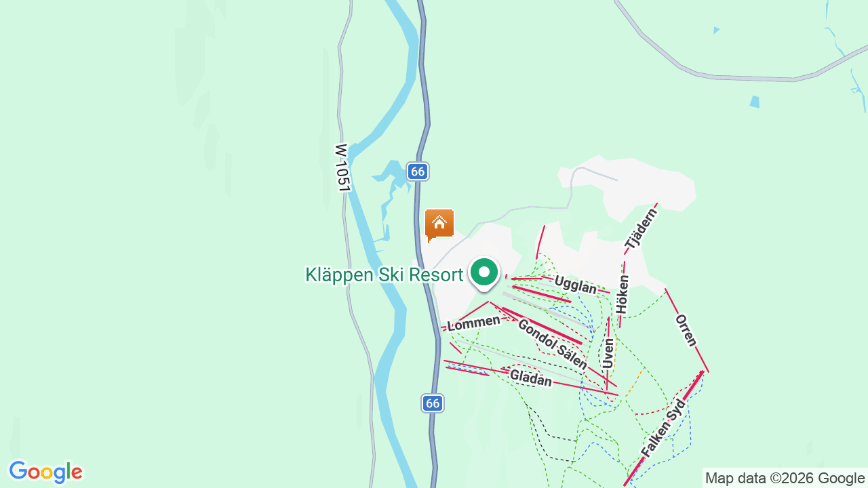Select the Ugglan ski lift label
This screenshot has width=868, height=488.
(x=576, y=285)
